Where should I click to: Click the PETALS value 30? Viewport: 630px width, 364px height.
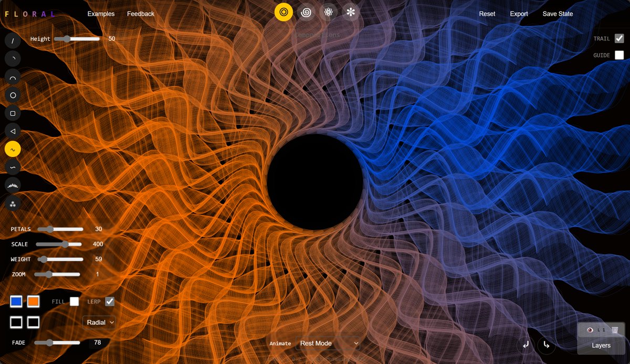pos(99,229)
